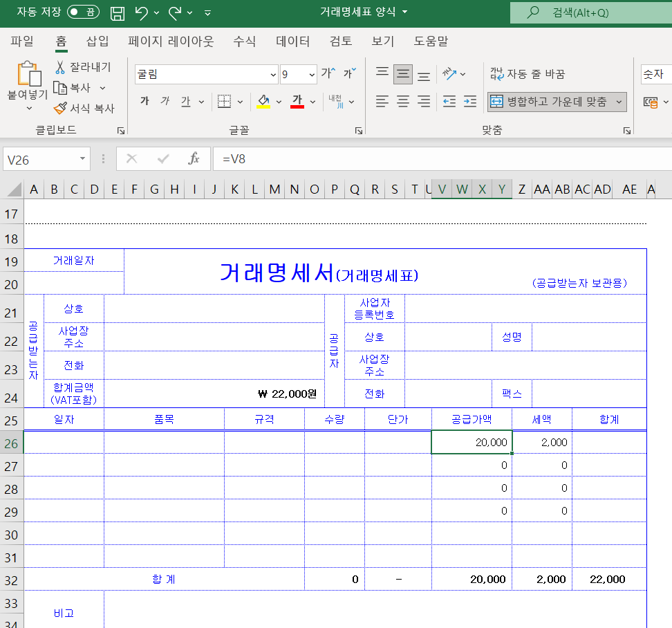Expand font color dropdown arrow
The width and height of the screenshot is (672, 628).
[x=313, y=102]
